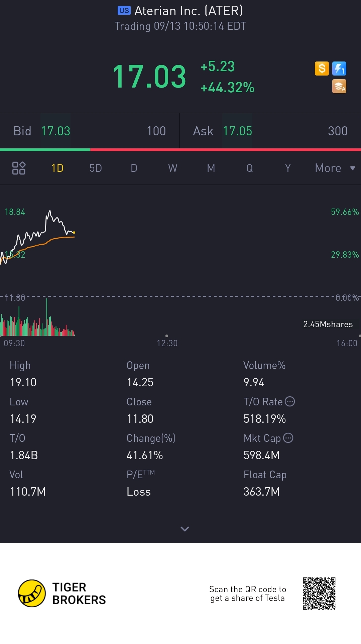Select the 1D chart tab
361x644 pixels.
click(57, 168)
